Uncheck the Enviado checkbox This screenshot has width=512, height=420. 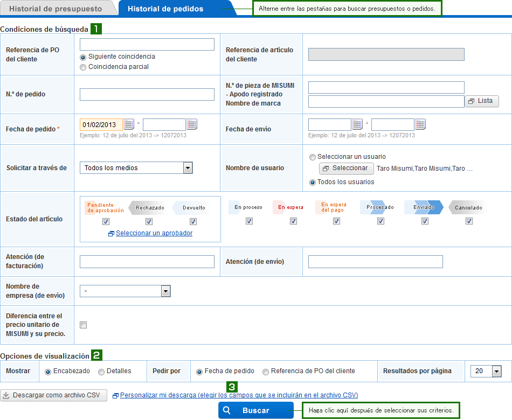pyautogui.click(x=425, y=221)
